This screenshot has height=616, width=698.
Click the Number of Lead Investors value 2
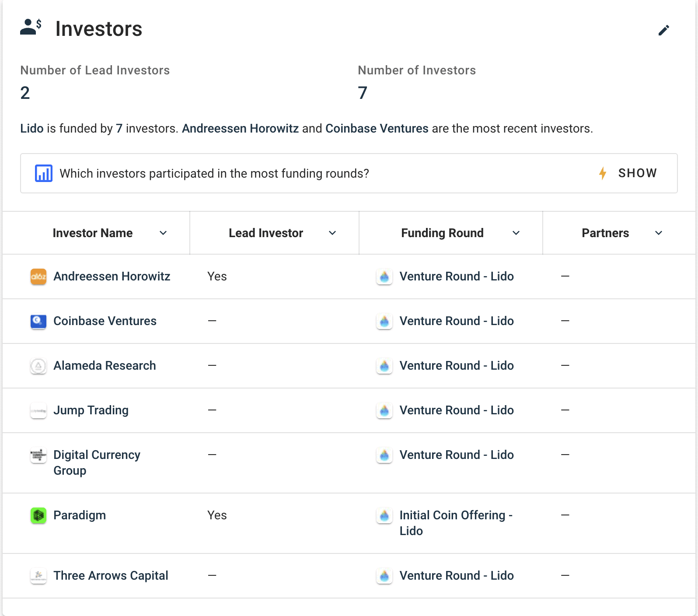pyautogui.click(x=25, y=93)
